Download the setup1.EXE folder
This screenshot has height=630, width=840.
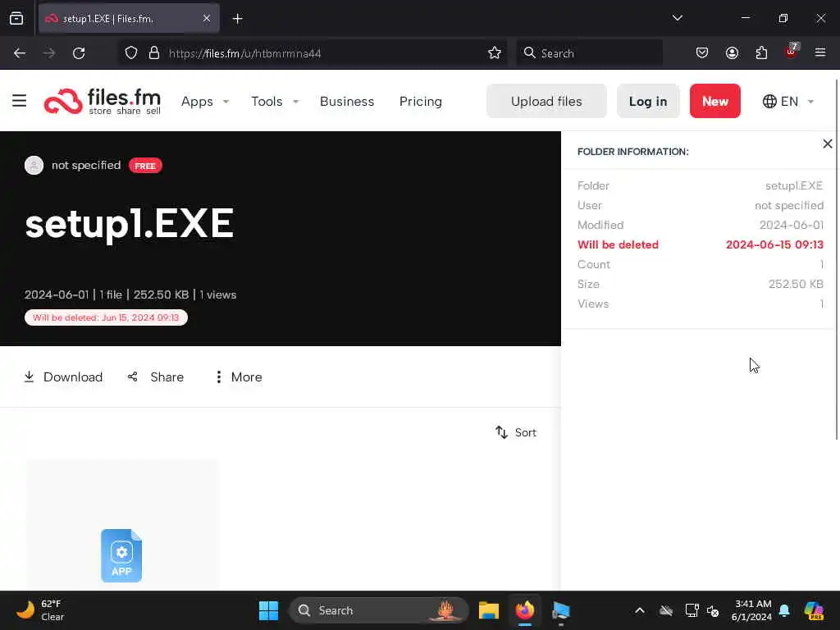pyautogui.click(x=63, y=377)
